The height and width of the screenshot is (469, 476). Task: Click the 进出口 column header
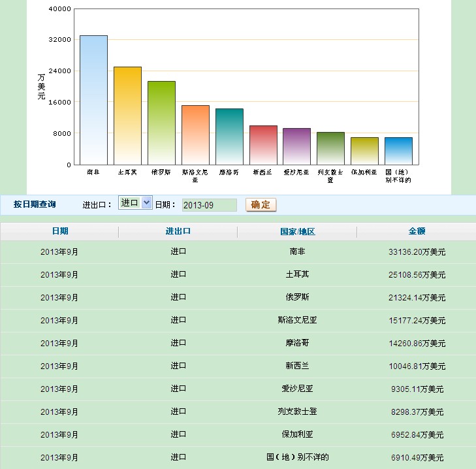[178, 231]
